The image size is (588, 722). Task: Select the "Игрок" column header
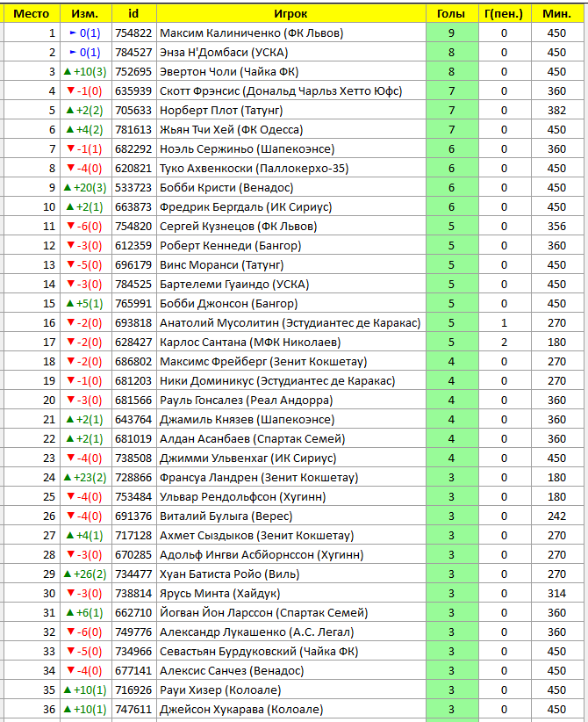click(291, 14)
